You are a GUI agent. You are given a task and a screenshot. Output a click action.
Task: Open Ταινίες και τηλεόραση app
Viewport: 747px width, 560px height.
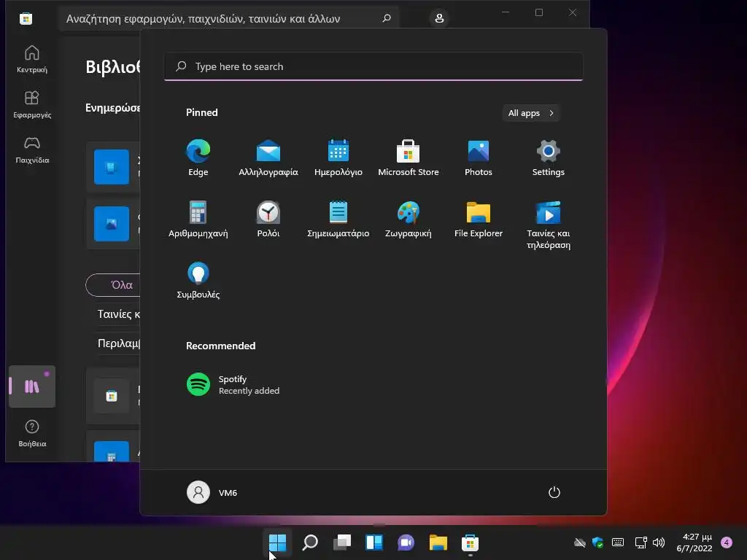click(549, 225)
